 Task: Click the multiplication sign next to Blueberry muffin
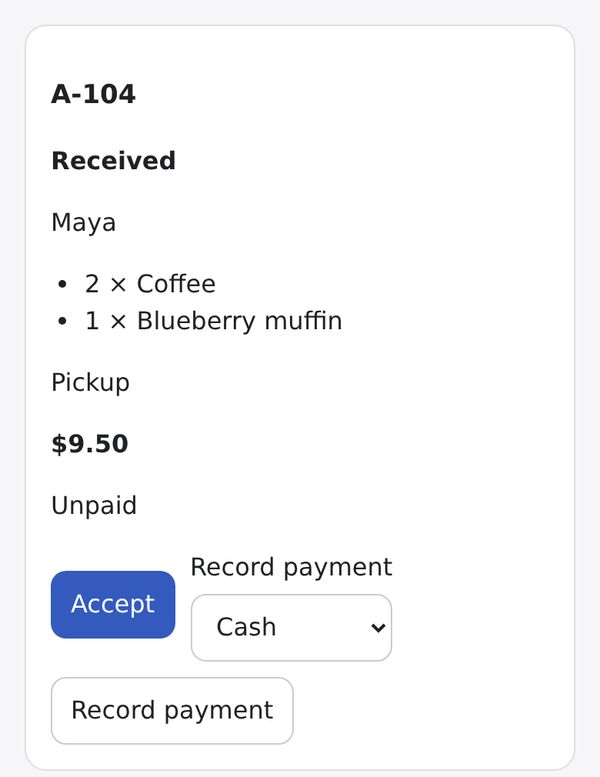click(118, 322)
